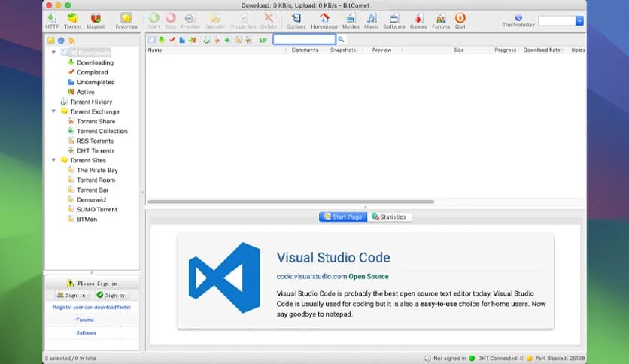Click the Homepage house icon
The width and height of the screenshot is (629, 364).
(324, 19)
